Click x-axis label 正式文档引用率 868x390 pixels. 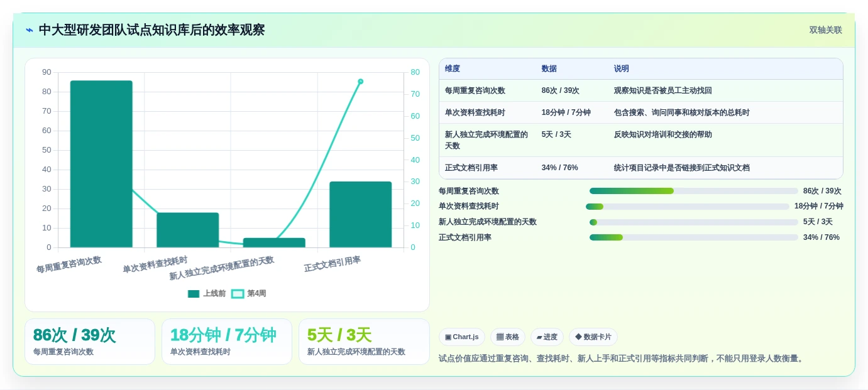coord(332,264)
